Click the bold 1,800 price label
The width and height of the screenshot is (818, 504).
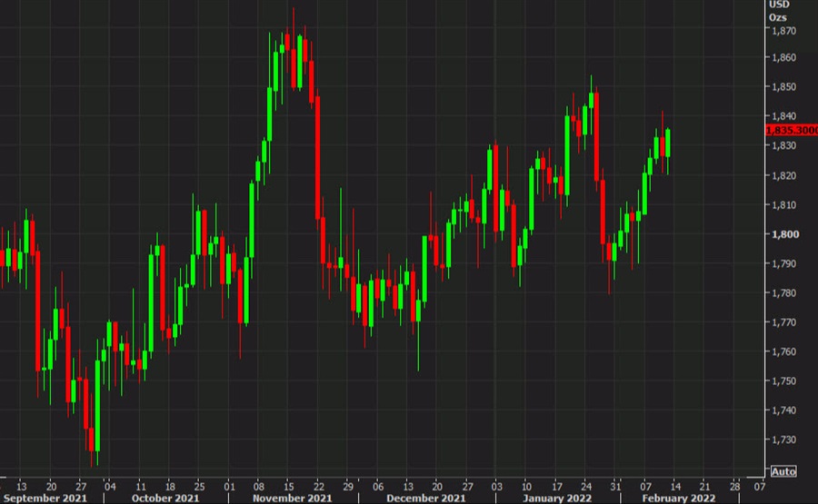tap(785, 234)
